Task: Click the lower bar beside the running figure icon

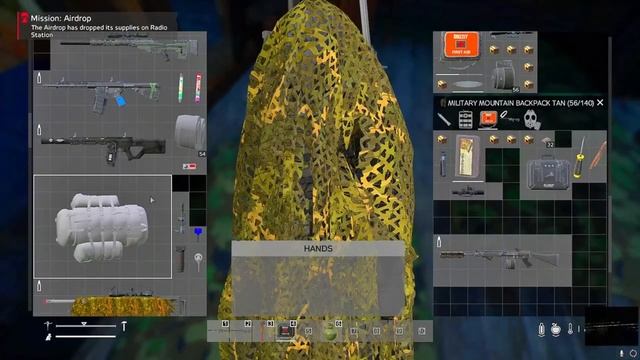Action: click(x=86, y=337)
